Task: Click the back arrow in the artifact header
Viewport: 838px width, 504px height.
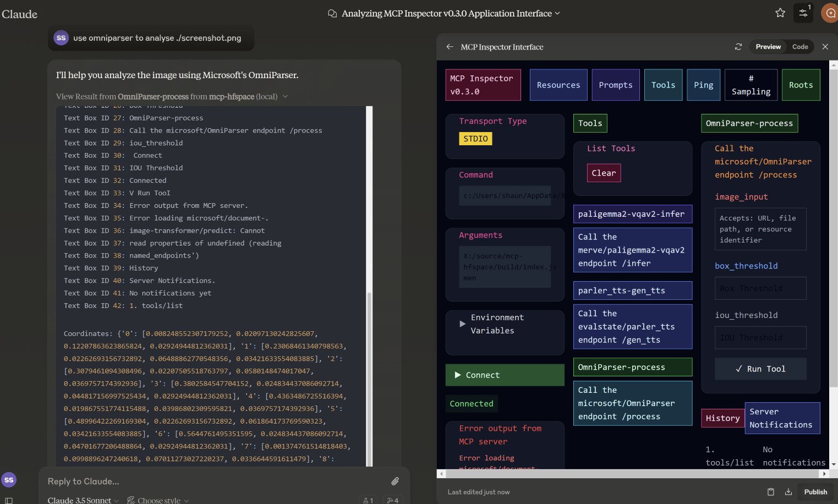Action: tap(450, 47)
